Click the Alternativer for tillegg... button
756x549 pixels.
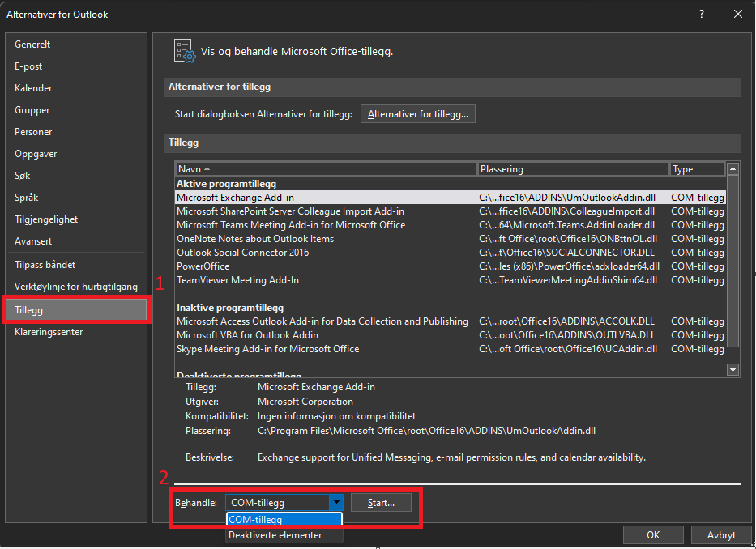click(417, 114)
